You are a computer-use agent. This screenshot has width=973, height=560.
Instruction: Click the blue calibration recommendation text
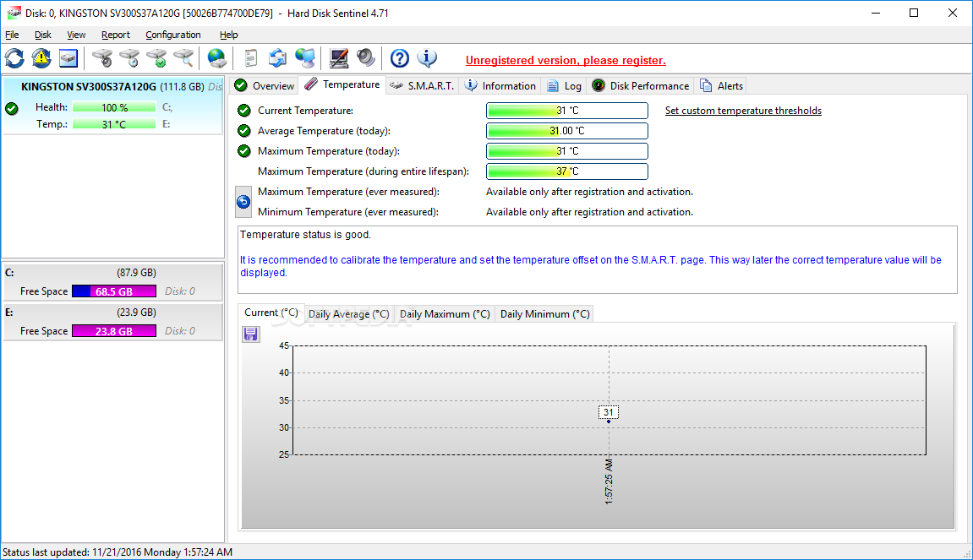(591, 266)
